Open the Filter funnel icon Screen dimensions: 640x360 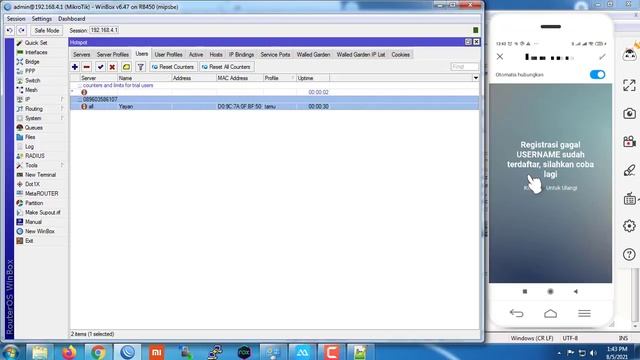140,67
